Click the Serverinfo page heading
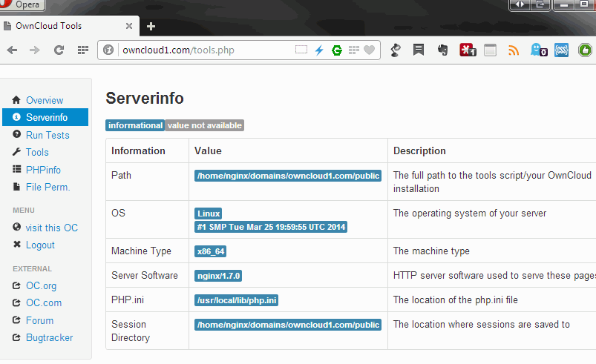Screen dimensions: 596x364 click(x=145, y=99)
